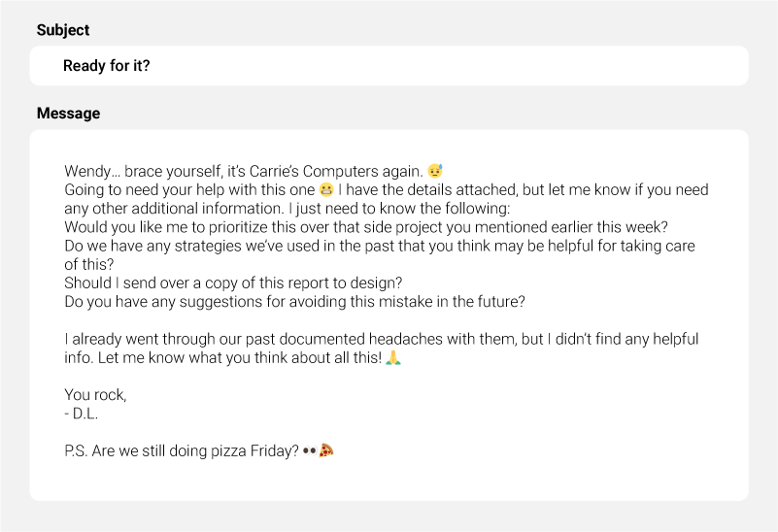
Task: Click the praying hands emoji
Action: tap(393, 358)
